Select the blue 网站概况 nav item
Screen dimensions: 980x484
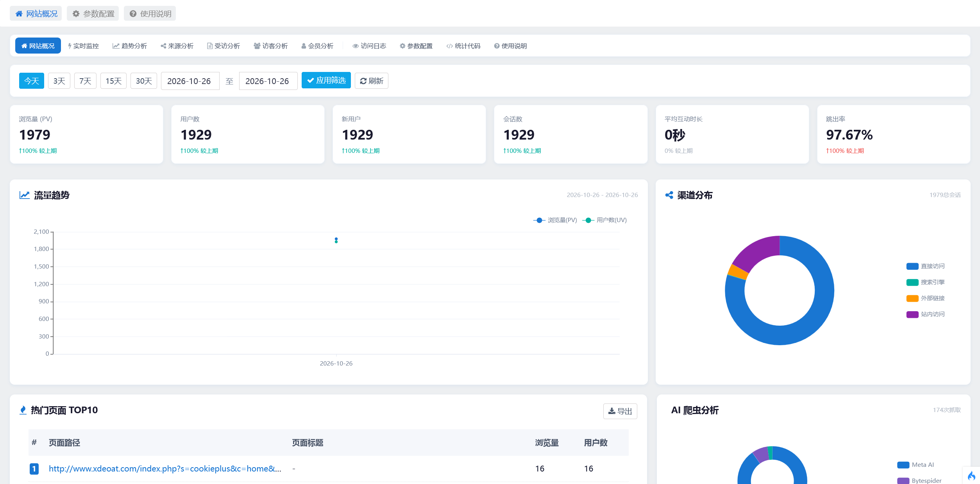(38, 46)
